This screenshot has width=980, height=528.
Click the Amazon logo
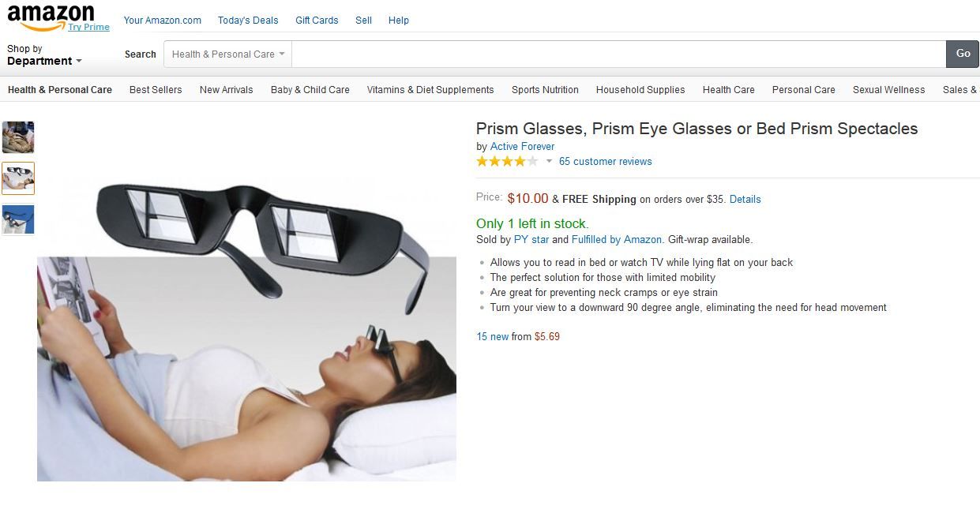point(51,16)
